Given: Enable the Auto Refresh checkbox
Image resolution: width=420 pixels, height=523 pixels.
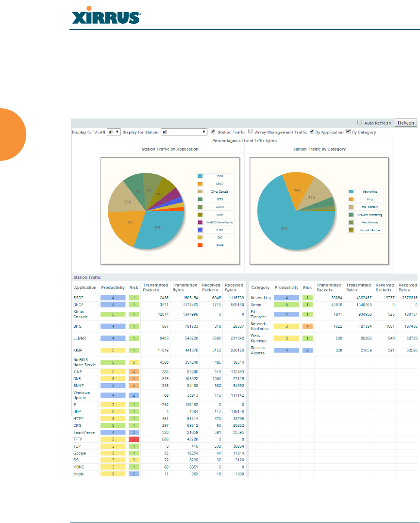Looking at the screenshot, I should pos(360,122).
